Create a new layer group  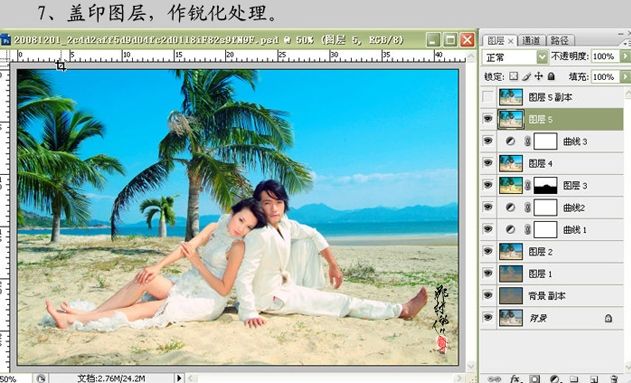click(x=574, y=379)
